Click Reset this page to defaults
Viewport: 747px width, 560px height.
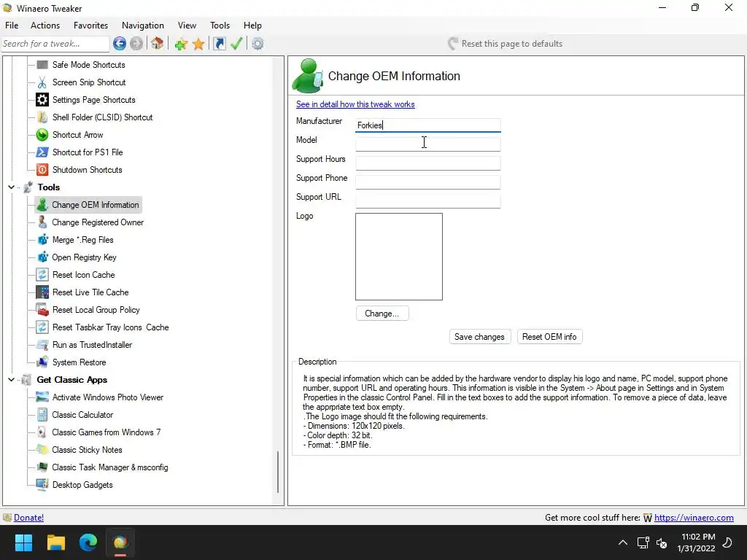(x=505, y=44)
